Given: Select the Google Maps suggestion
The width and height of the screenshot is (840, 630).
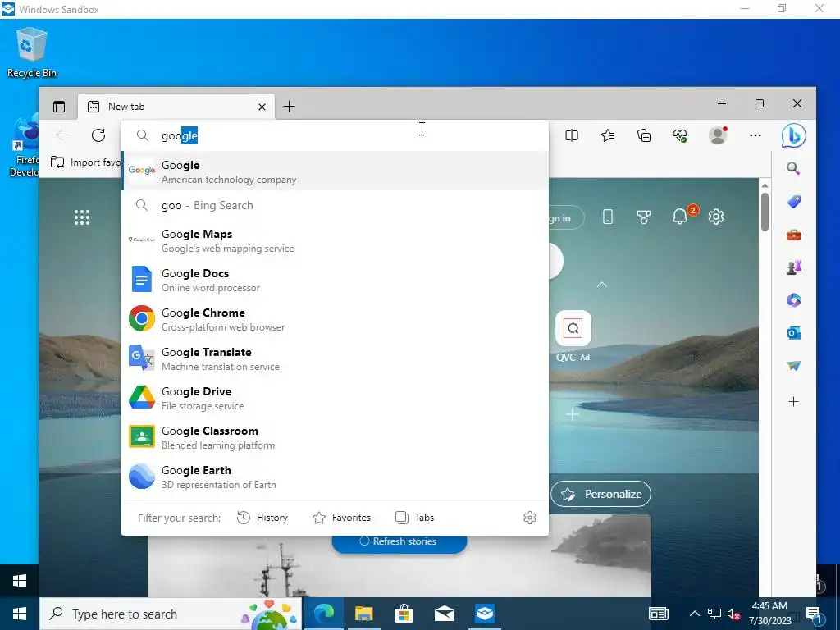Looking at the screenshot, I should pos(336,241).
